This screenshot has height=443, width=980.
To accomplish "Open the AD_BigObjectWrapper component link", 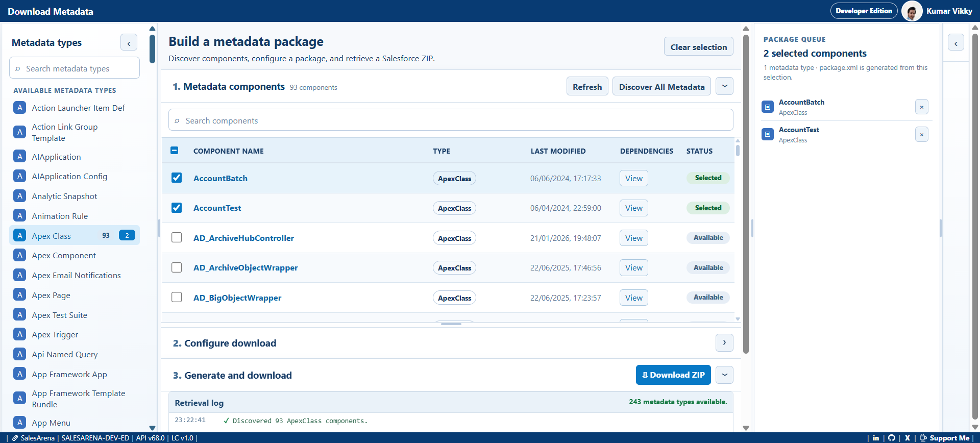I will [x=237, y=298].
